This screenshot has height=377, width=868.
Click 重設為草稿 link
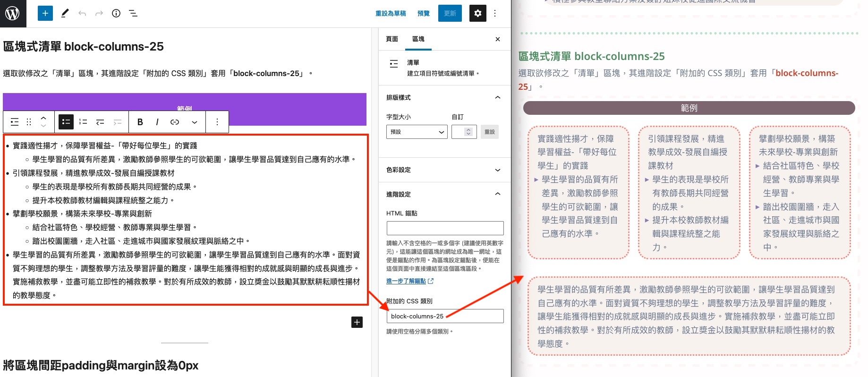pos(391,13)
